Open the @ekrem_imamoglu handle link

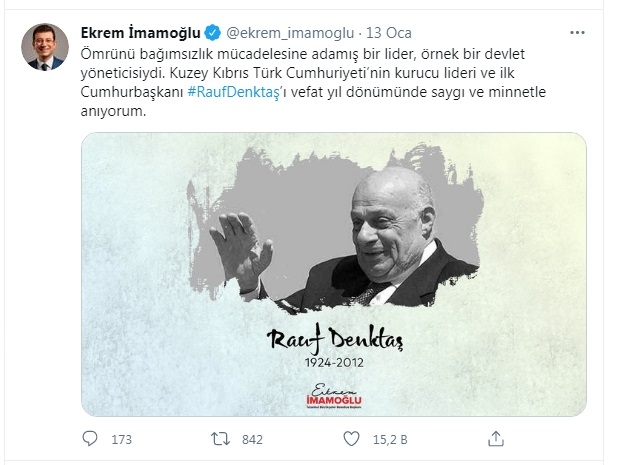(x=290, y=33)
